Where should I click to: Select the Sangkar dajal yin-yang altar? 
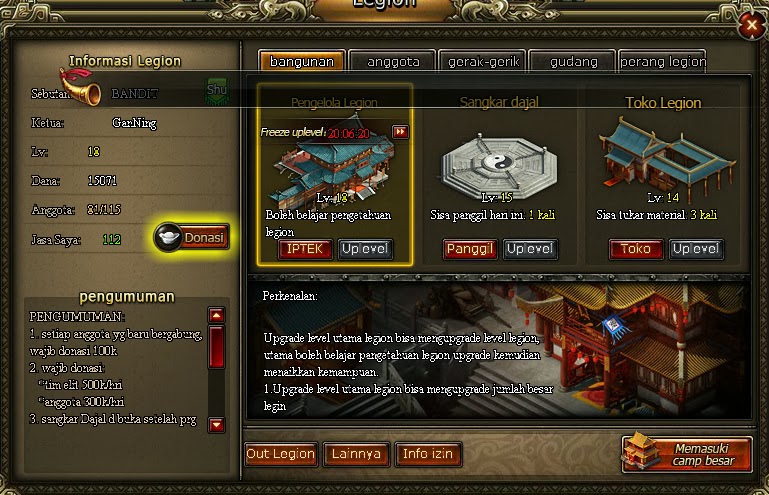(499, 166)
